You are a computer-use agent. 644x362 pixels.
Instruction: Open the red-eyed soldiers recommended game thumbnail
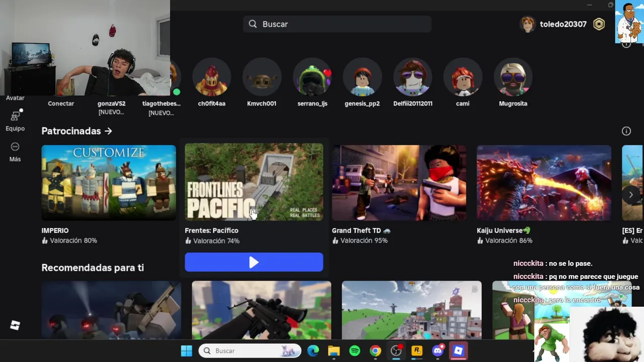pyautogui.click(x=111, y=310)
